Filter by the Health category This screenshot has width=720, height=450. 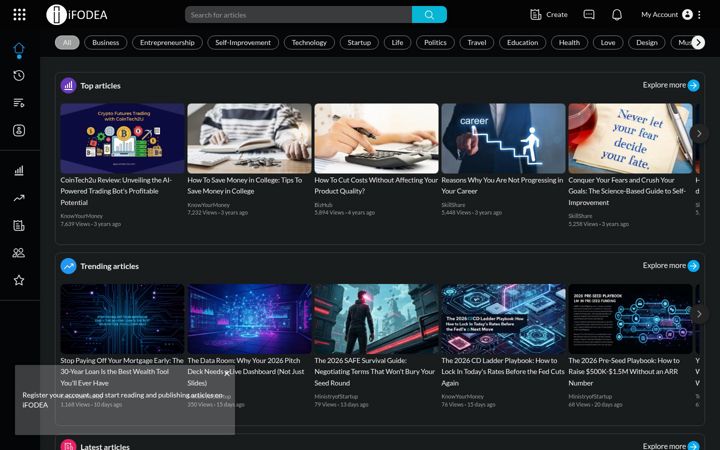point(569,43)
